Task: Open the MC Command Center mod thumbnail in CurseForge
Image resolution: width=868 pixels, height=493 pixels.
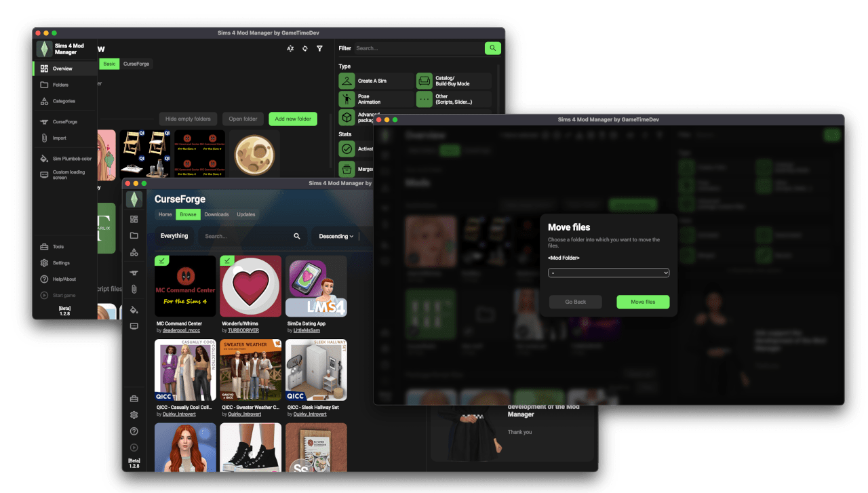Action: 185,286
